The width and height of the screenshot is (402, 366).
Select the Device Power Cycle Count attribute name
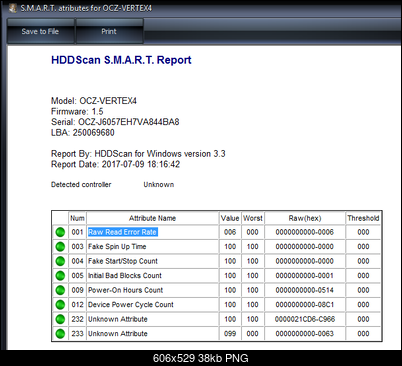pos(131,305)
